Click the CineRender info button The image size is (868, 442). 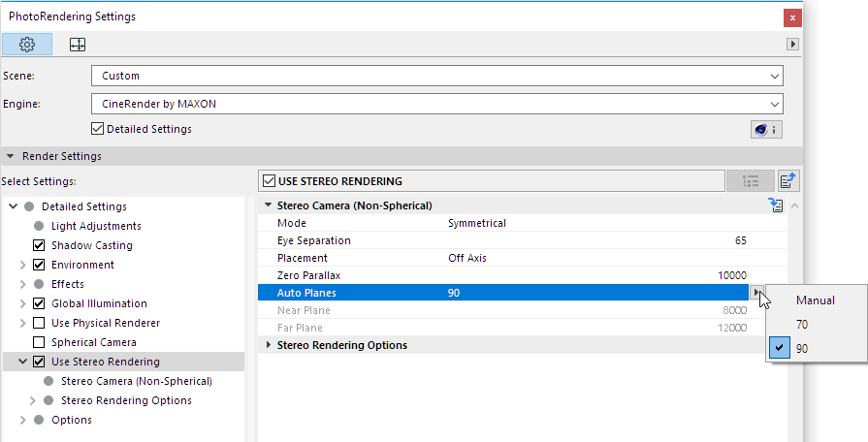coord(766,129)
